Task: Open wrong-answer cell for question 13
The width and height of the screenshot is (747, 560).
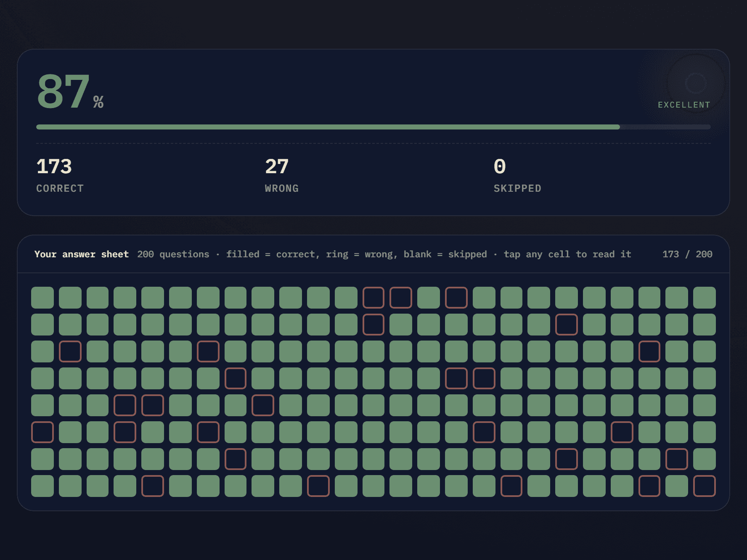Action: pyautogui.click(x=373, y=298)
